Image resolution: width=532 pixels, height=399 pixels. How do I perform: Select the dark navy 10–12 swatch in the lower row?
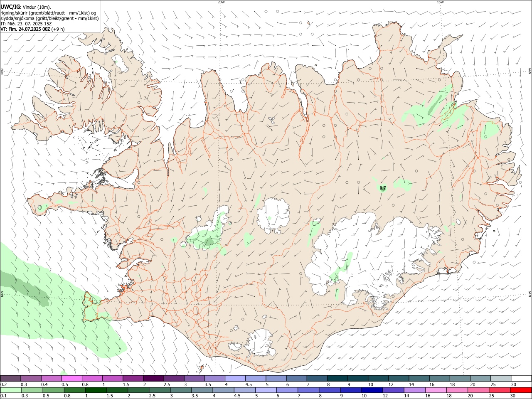tap(372, 390)
